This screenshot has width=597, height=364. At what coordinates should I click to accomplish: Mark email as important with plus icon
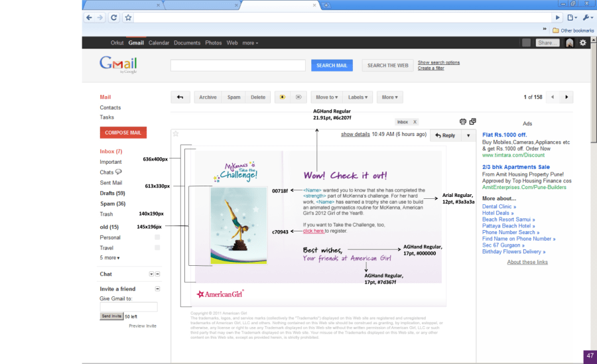click(x=282, y=97)
